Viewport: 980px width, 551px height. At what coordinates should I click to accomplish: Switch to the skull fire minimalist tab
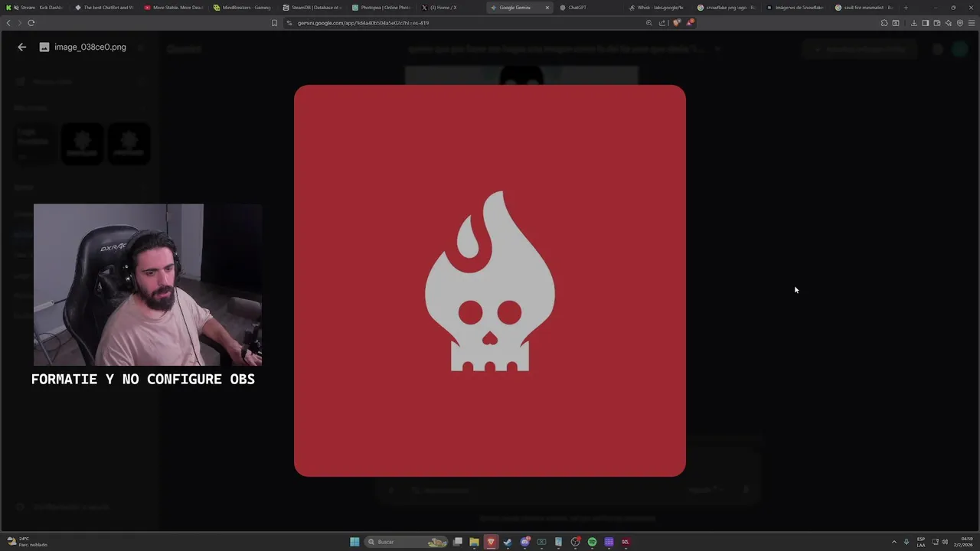[864, 8]
